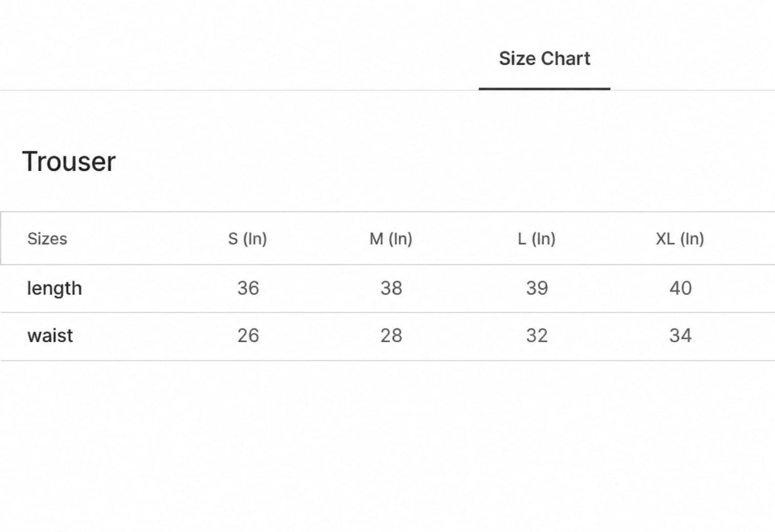This screenshot has height=532, width=775.
Task: Select the Sizes column header
Action: tap(47, 239)
